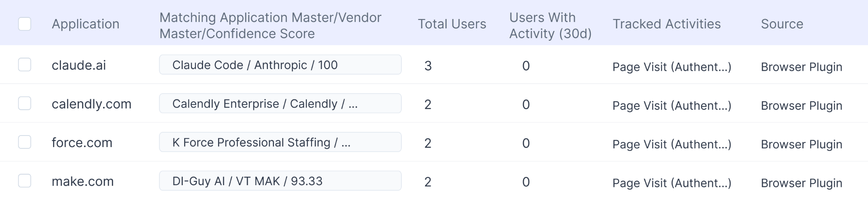Sort by Users With Activity (30d) header

550,25
